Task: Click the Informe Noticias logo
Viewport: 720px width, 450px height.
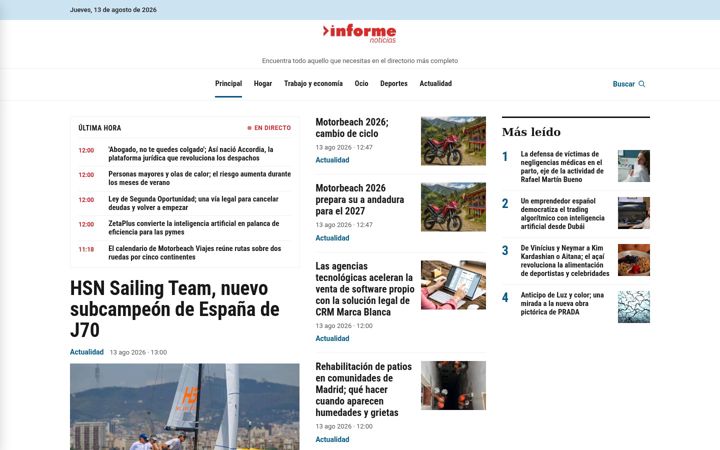Action: tap(360, 34)
